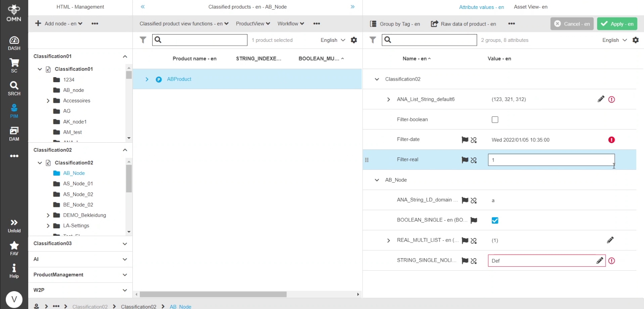Toggle the Unfold sidebar button
The image size is (644, 309).
tap(14, 226)
